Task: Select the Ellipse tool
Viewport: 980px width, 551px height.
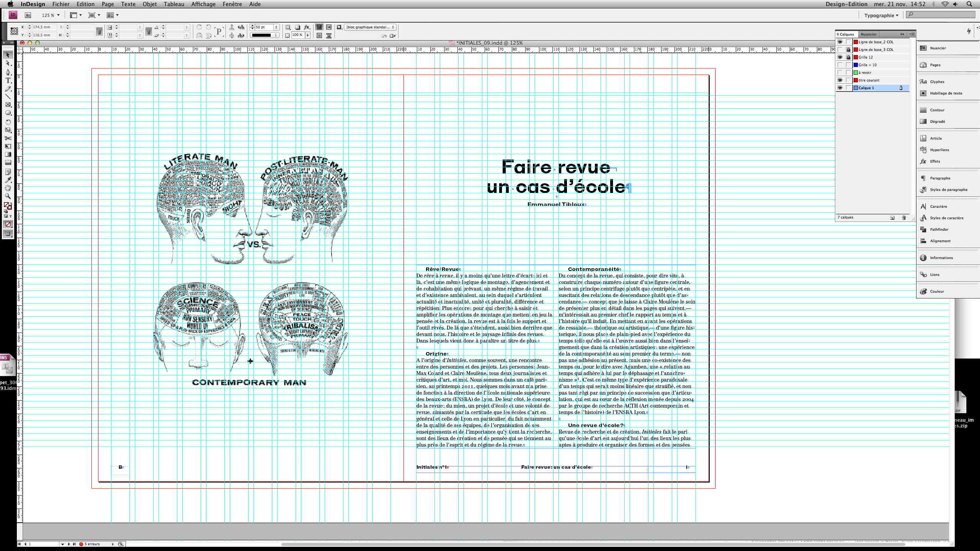Action: tap(8, 113)
